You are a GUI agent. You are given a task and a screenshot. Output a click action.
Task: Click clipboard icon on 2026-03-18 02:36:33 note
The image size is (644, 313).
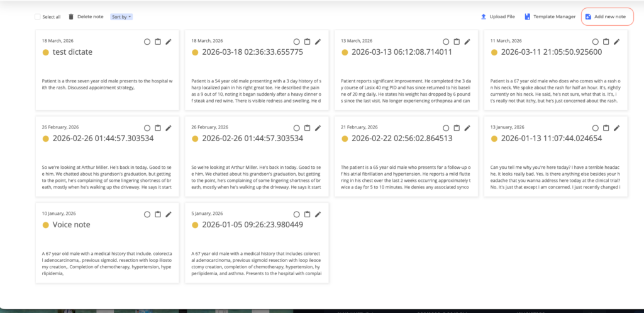pos(307,42)
